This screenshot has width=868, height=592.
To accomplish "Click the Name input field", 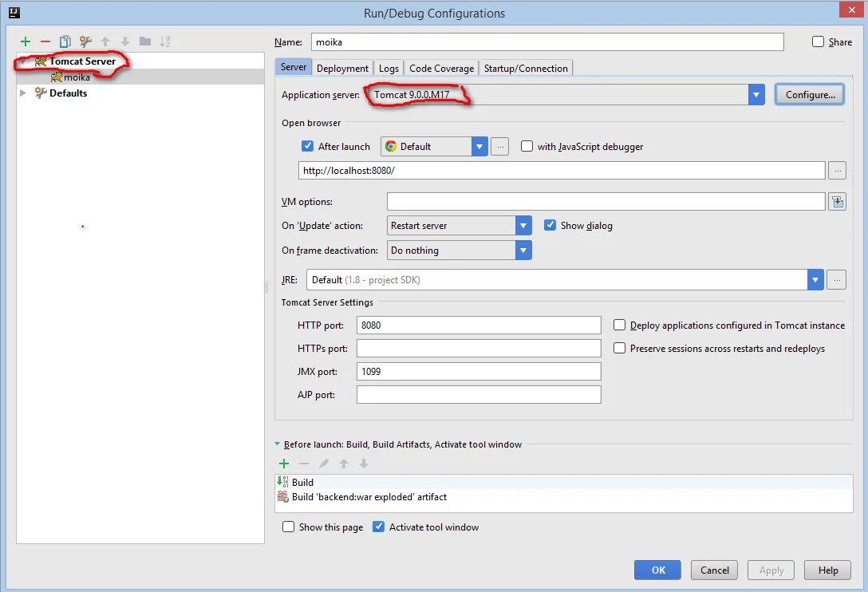I will coord(547,42).
